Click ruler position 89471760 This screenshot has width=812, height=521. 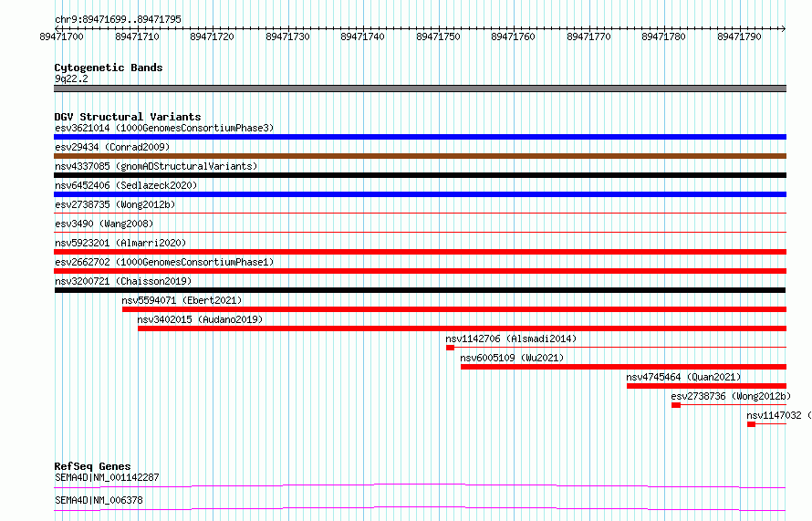pos(514,36)
